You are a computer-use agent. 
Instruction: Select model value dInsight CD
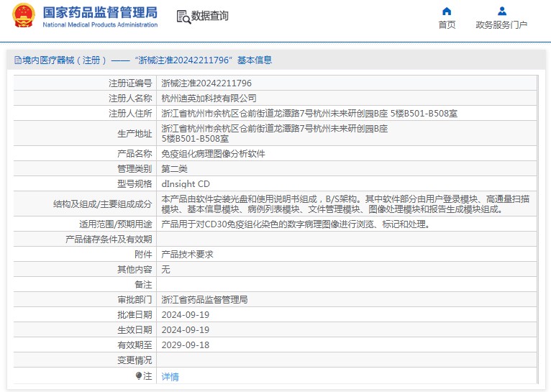[x=186, y=184]
